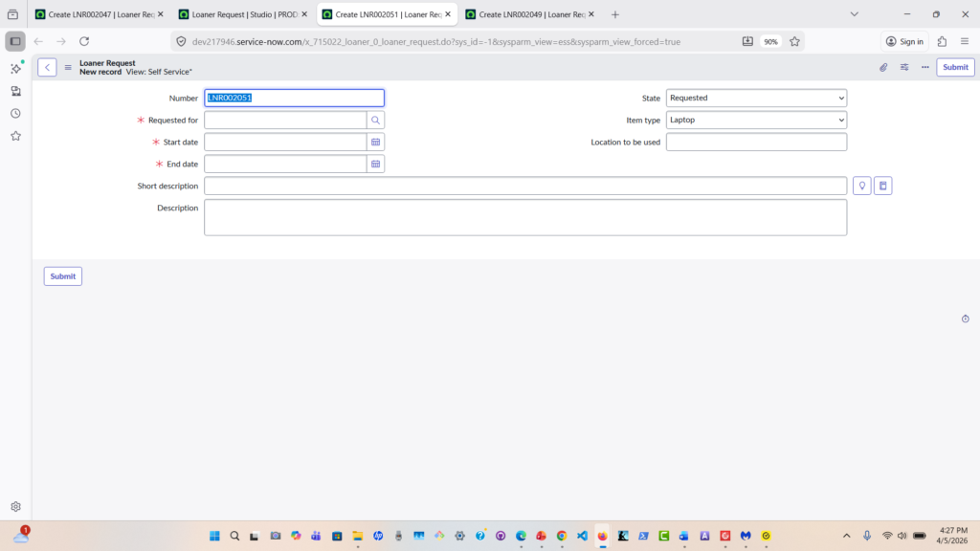Click the 90% zoom level indicator
This screenshot has width=980, height=551.
tap(770, 41)
